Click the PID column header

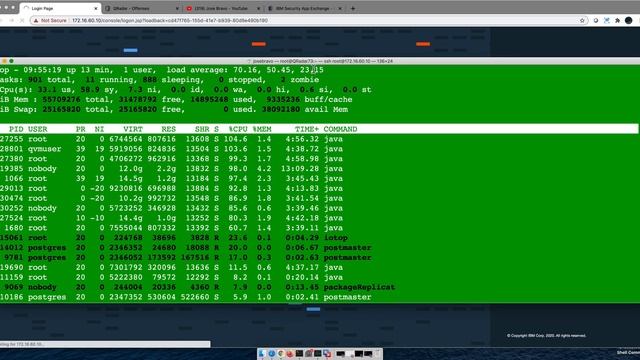point(16,129)
